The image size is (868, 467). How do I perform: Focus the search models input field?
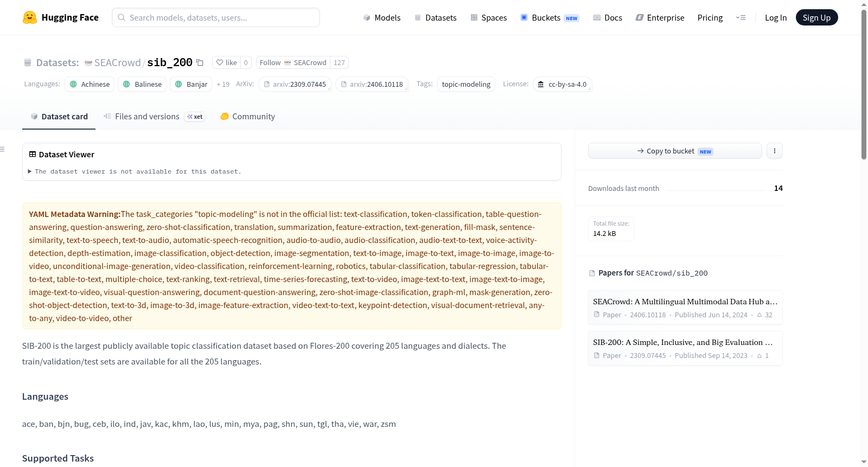click(x=216, y=17)
